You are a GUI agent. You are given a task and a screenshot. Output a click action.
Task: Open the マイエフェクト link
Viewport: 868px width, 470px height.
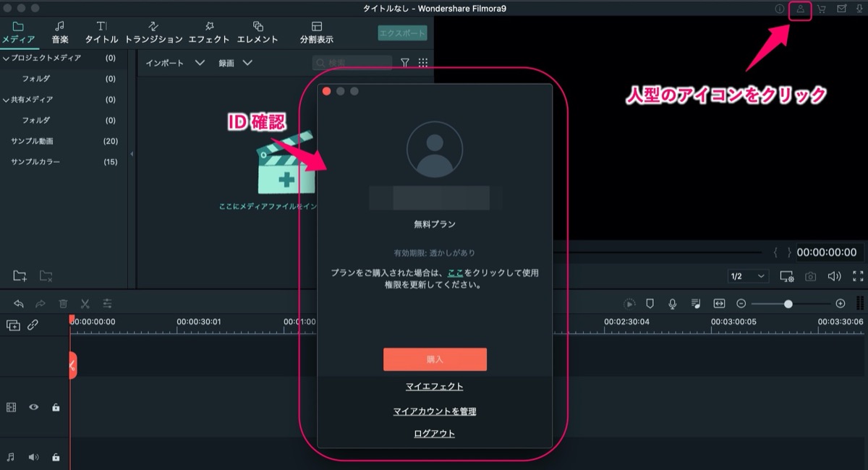pyautogui.click(x=435, y=387)
